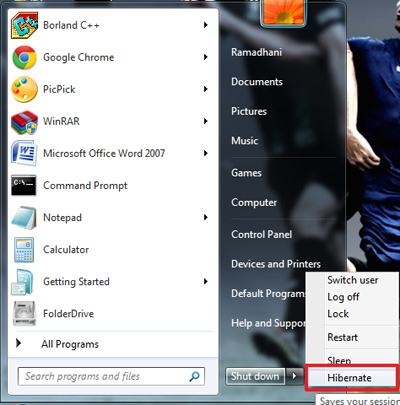Open Devices and Printers link
Viewport: 400px width, 405px height.
(x=276, y=264)
